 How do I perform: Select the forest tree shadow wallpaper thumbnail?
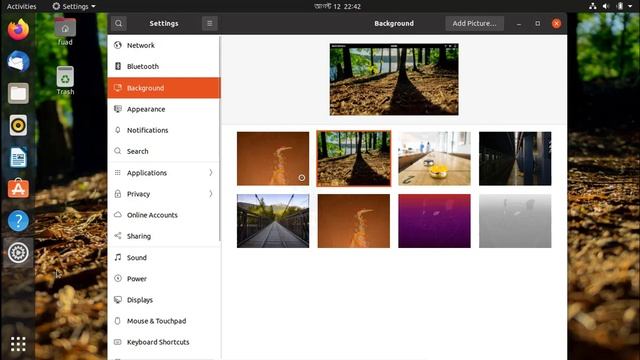click(x=354, y=158)
